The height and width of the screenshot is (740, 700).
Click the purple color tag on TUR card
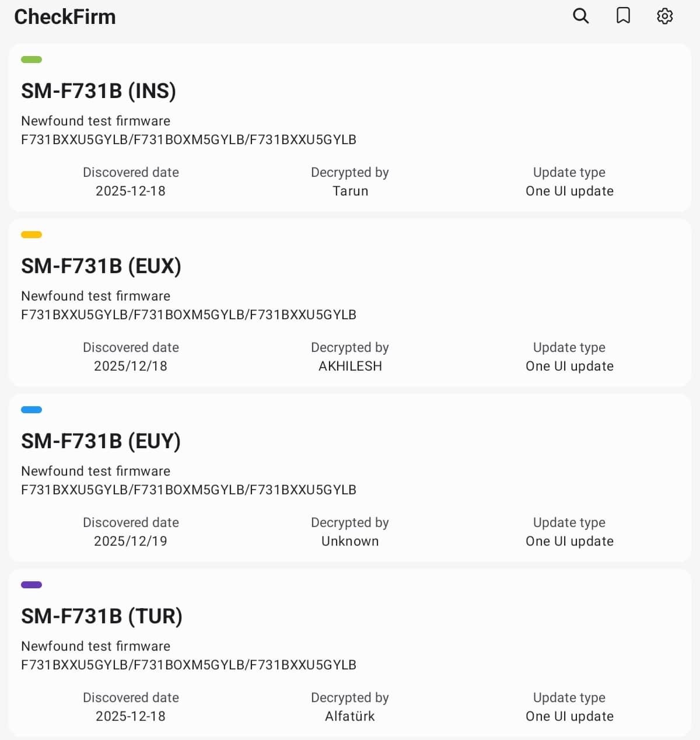click(x=32, y=585)
